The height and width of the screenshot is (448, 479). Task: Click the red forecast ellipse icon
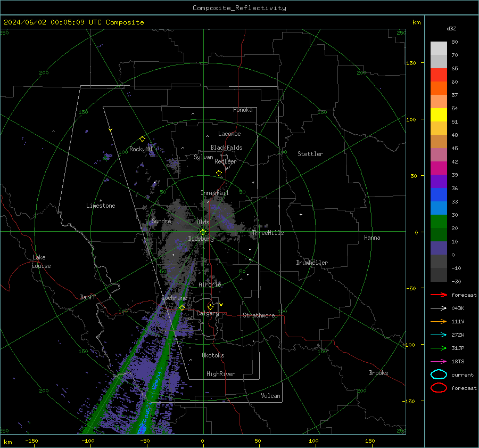click(439, 388)
